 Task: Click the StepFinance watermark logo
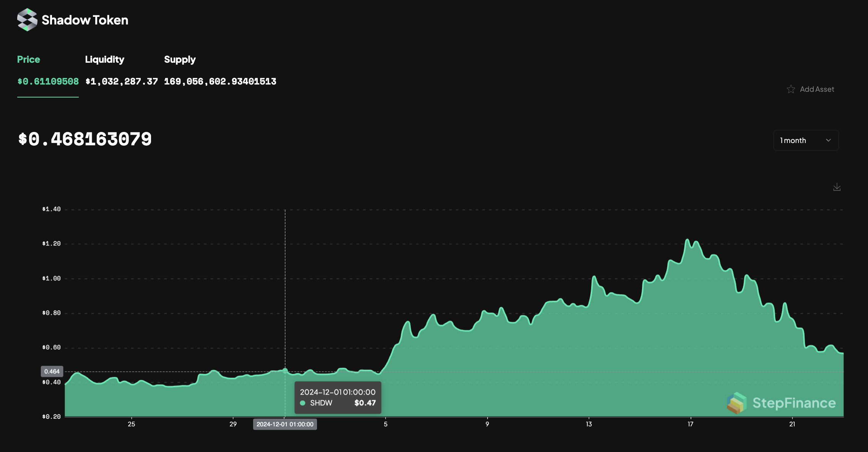(736, 403)
